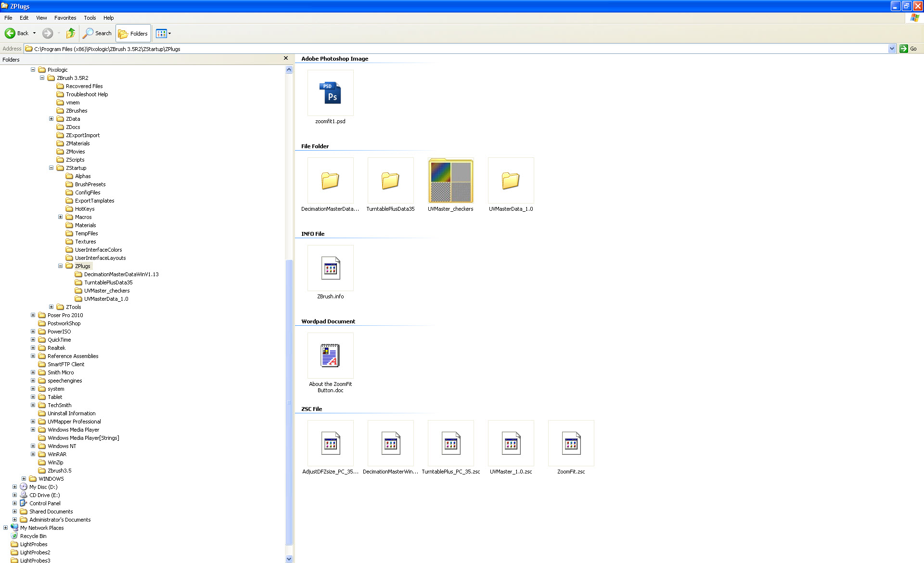Open About the ZoomFit Button.doc icon
Screen dimensions: 924x563
point(330,356)
